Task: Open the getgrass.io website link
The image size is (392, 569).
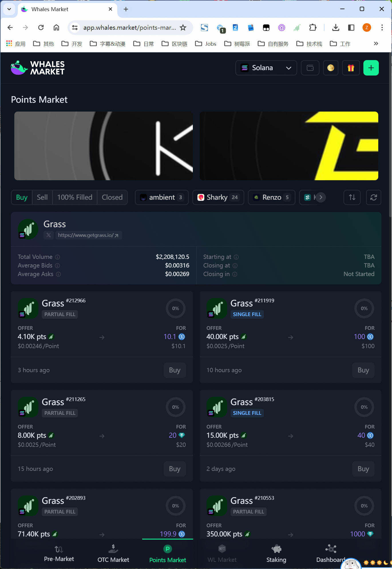Action: [x=88, y=235]
